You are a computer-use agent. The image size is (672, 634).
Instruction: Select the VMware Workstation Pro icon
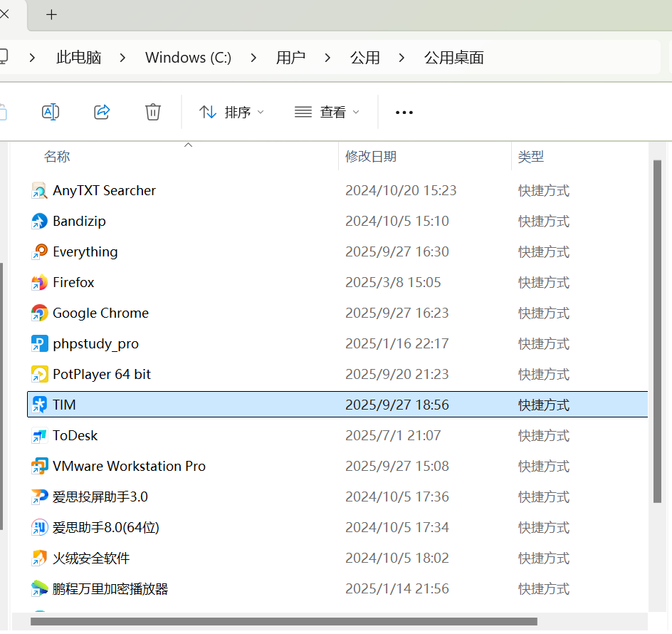pyautogui.click(x=39, y=467)
